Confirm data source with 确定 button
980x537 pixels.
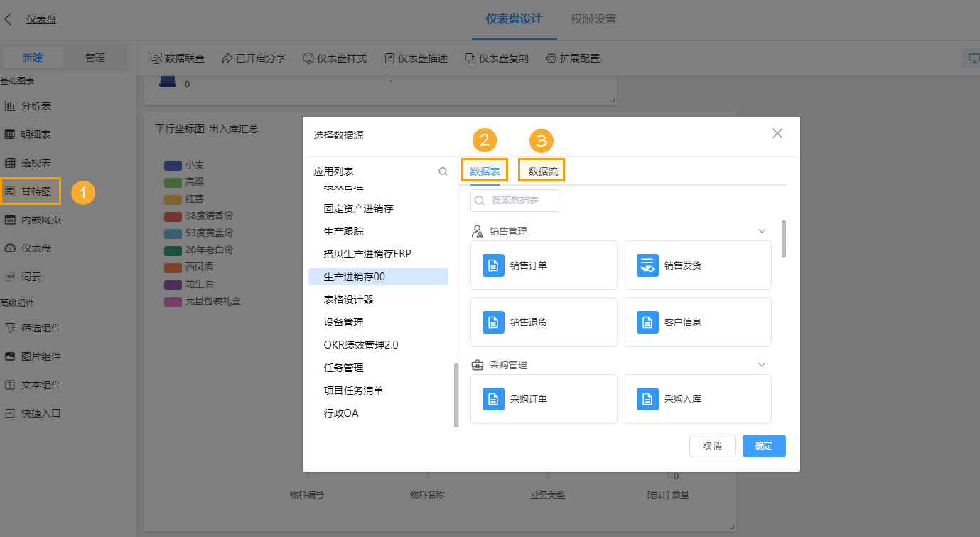(764, 446)
